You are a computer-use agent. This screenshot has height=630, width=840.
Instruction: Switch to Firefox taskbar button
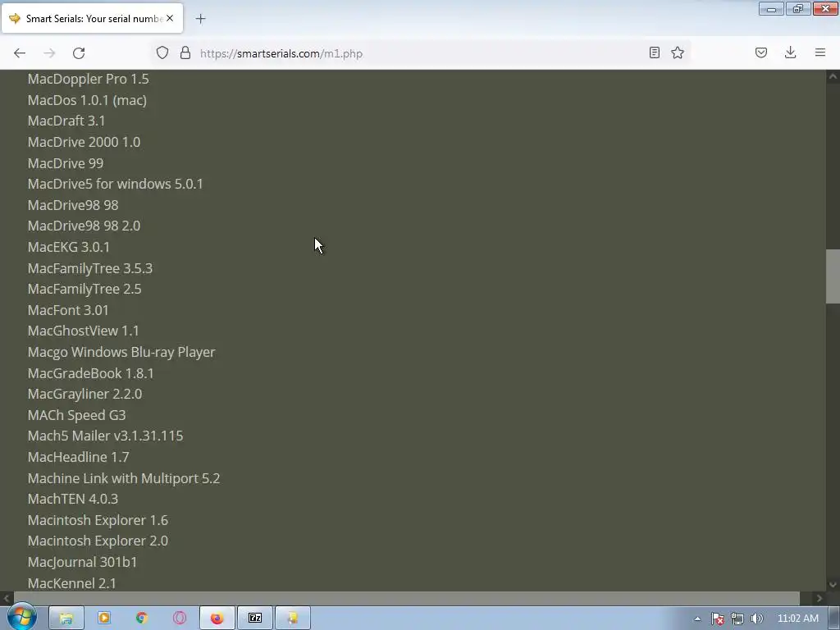click(217, 619)
